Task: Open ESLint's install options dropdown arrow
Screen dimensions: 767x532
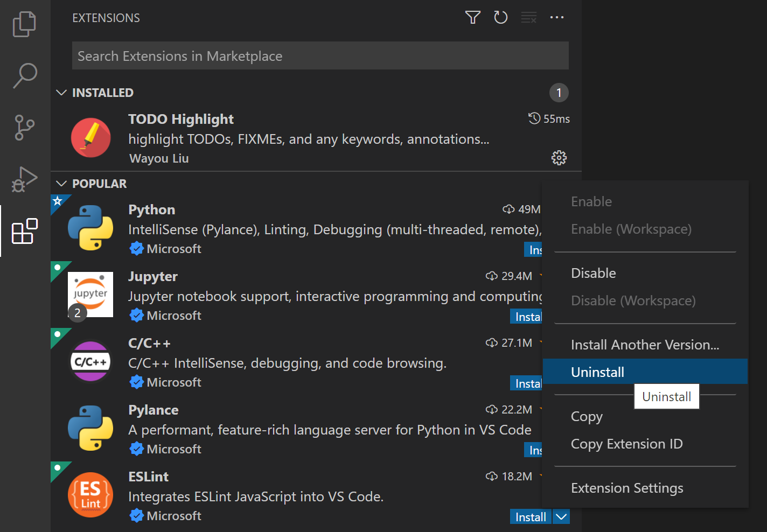Action: [561, 516]
